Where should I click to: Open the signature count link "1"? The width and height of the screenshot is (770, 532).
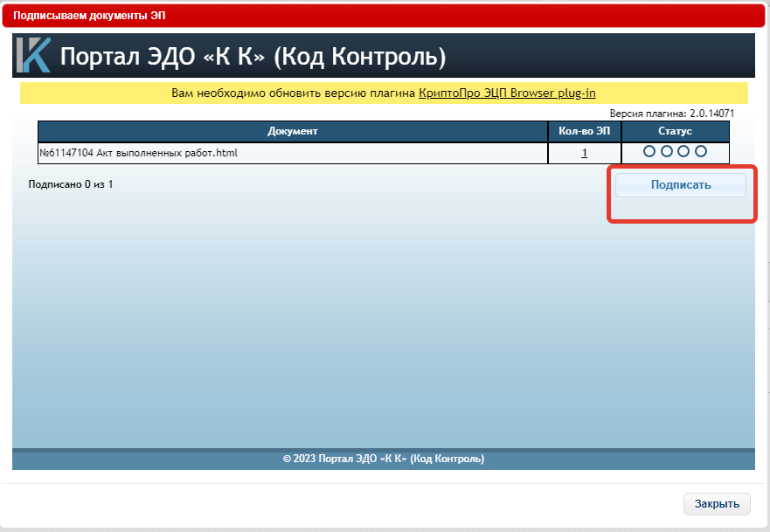click(x=585, y=153)
